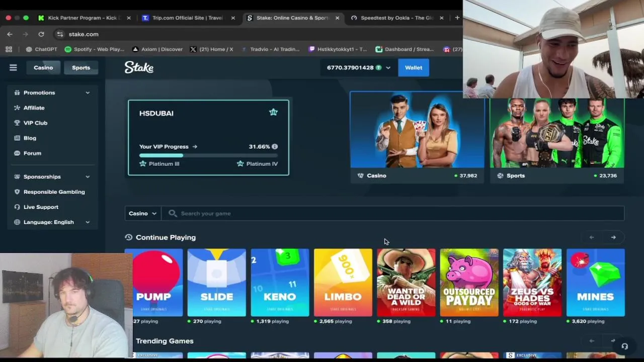Viewport: 644px width, 362px height.
Task: Reload the stake.com page
Action: click(41, 34)
